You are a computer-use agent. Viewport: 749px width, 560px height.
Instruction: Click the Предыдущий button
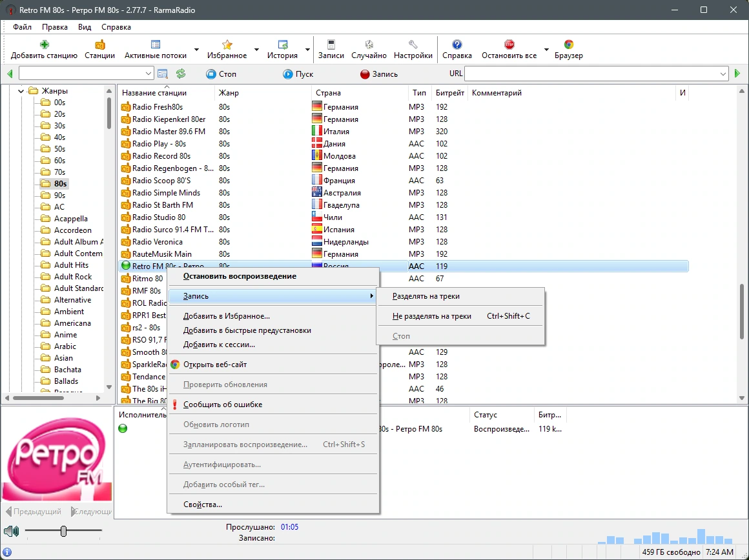click(34, 512)
